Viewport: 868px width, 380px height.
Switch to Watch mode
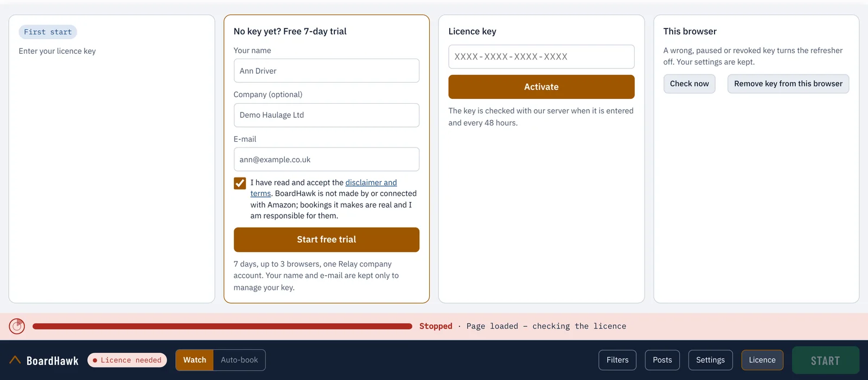click(195, 360)
